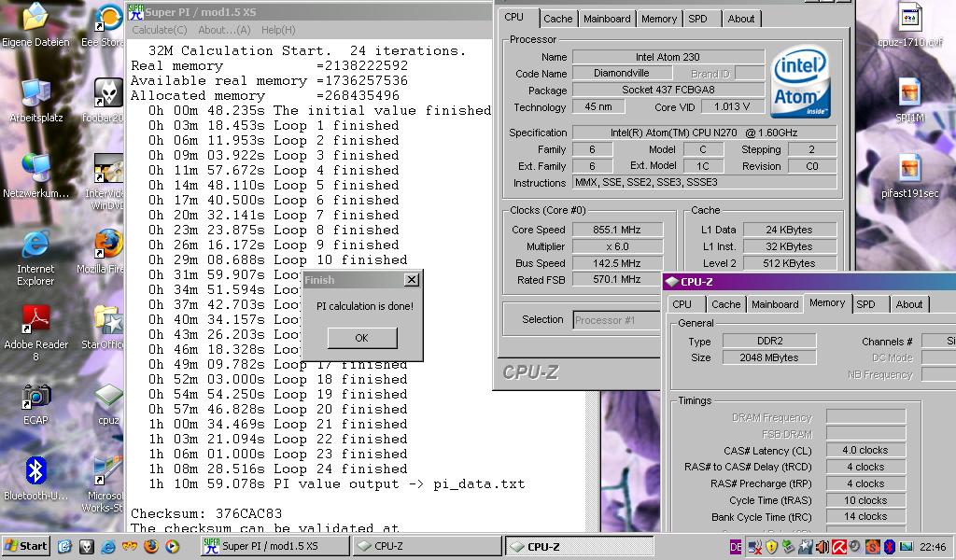Click Cycle Time 10 clocks value
This screenshot has width=956, height=560.
(x=865, y=500)
